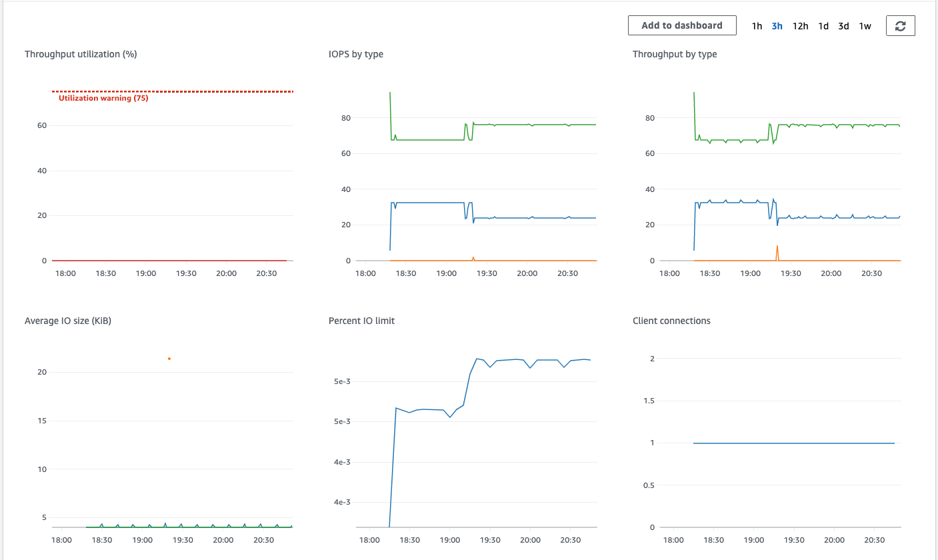The image size is (938, 560).
Task: Click the Add to dashboard button
Action: click(x=681, y=25)
